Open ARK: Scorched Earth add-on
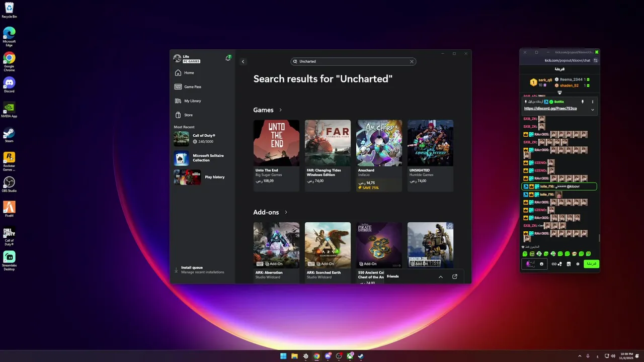The height and width of the screenshot is (362, 644). (328, 252)
